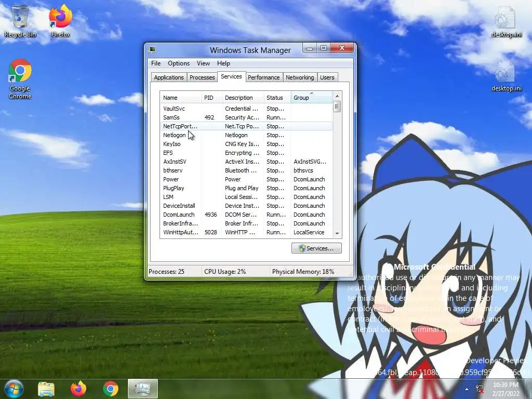Click the Task Manager taskbar button
This screenshot has width=532, height=399.
143,389
